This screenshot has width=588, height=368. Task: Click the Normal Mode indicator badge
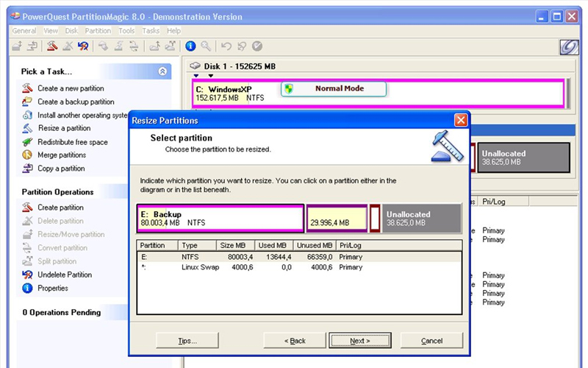tap(334, 88)
